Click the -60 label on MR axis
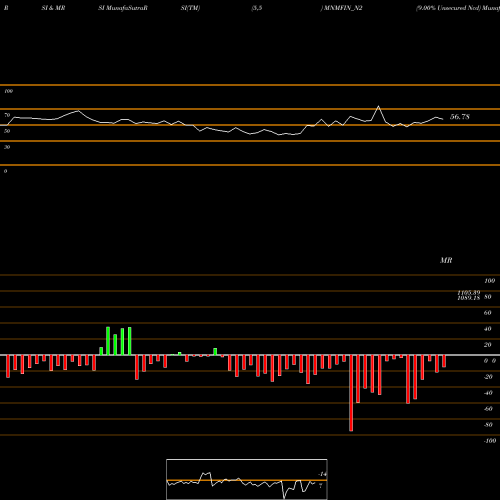This screenshot has width=500, height=500. [488, 409]
